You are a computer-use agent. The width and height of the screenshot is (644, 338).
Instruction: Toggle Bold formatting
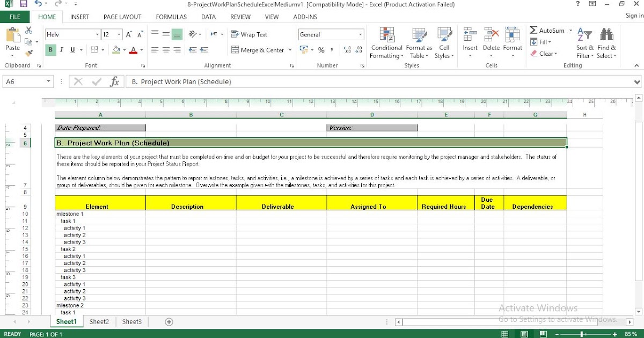coord(50,50)
